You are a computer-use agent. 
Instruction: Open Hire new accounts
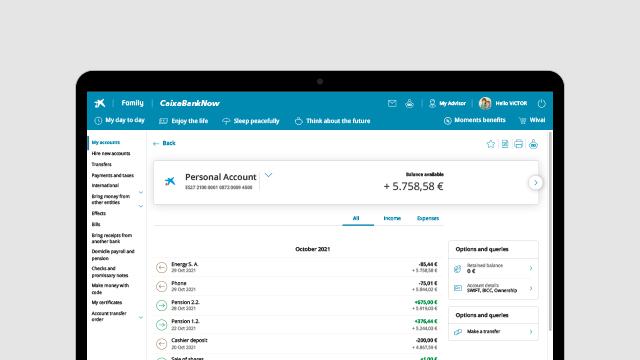[111, 153]
